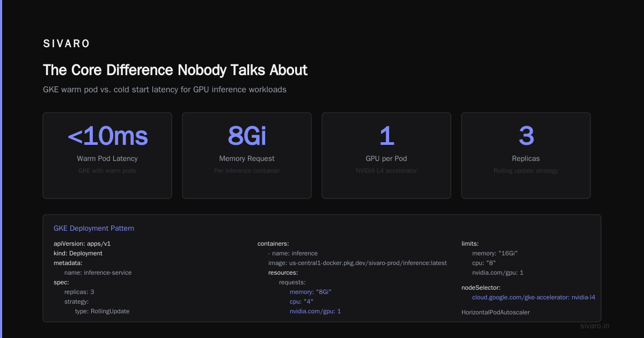Click the 'replicas: 3' line

(79, 292)
